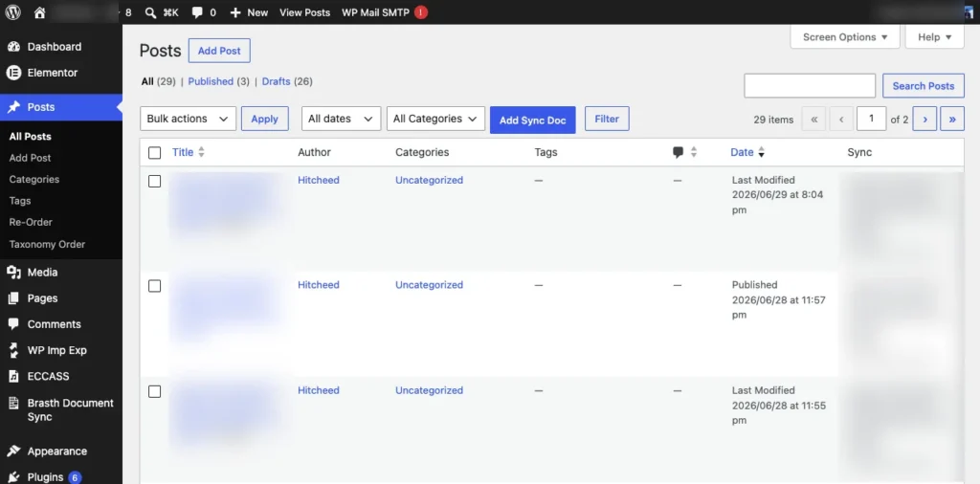Screen dimensions: 980x484
Task: Open Taxonomy Order submenu item
Action: (47, 244)
